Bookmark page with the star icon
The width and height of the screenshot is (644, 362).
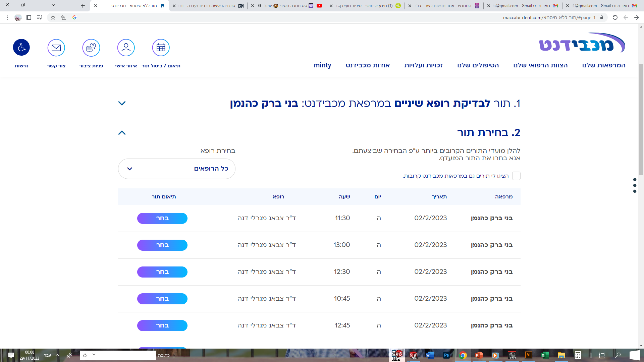53,17
